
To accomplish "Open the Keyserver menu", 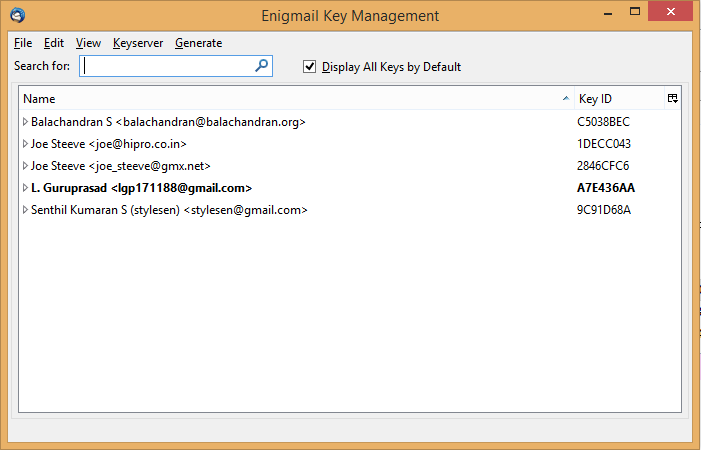I will click(x=138, y=43).
